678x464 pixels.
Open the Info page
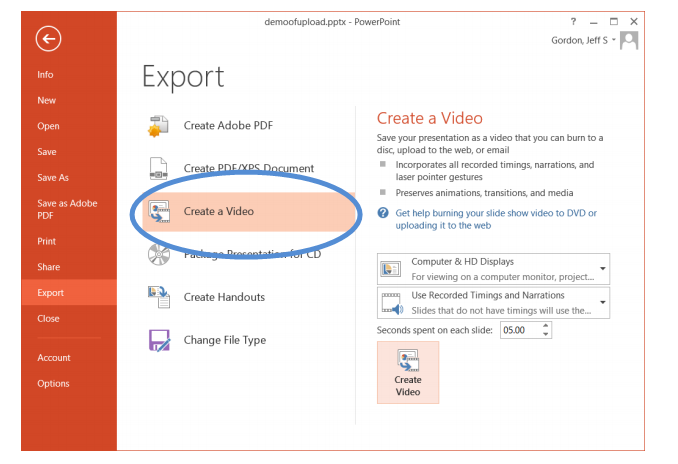coord(45,75)
